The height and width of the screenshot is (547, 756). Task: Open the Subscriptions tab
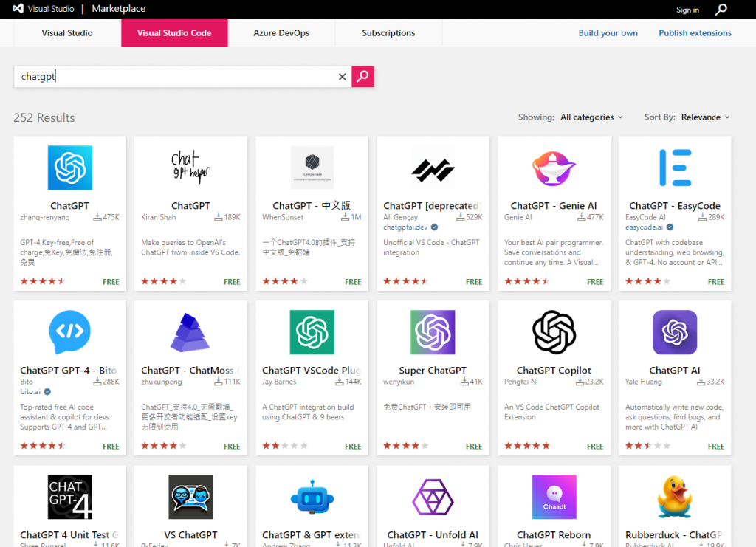[x=388, y=32]
